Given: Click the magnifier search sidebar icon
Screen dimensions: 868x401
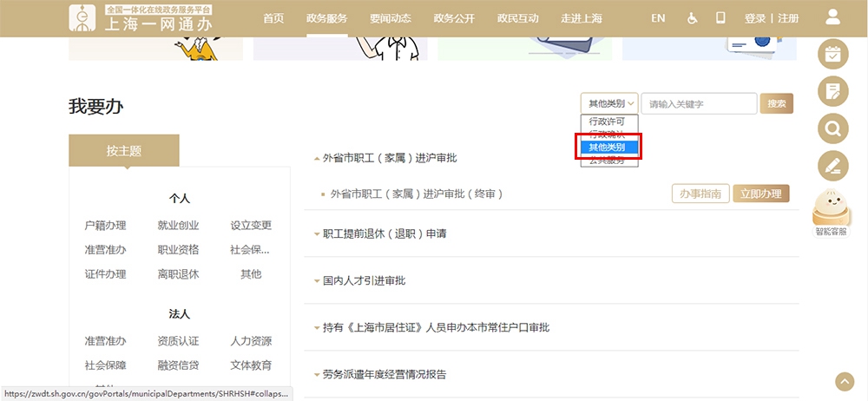Looking at the screenshot, I should pyautogui.click(x=833, y=129).
